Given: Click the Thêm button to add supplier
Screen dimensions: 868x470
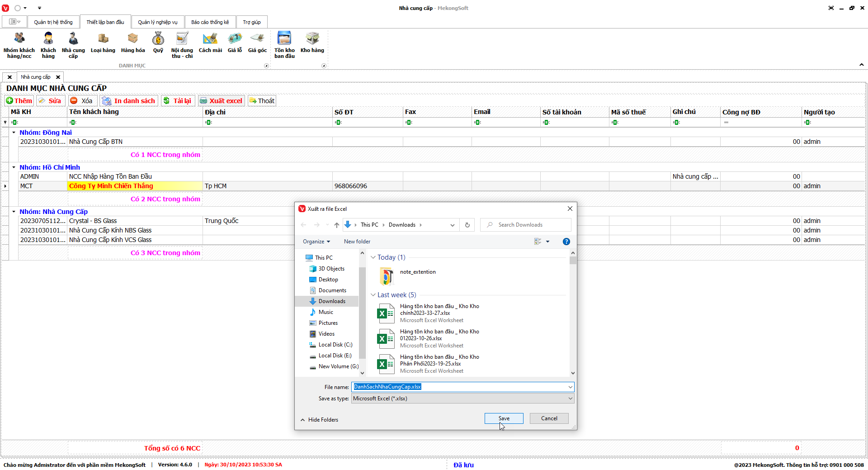Looking at the screenshot, I should pyautogui.click(x=19, y=101).
